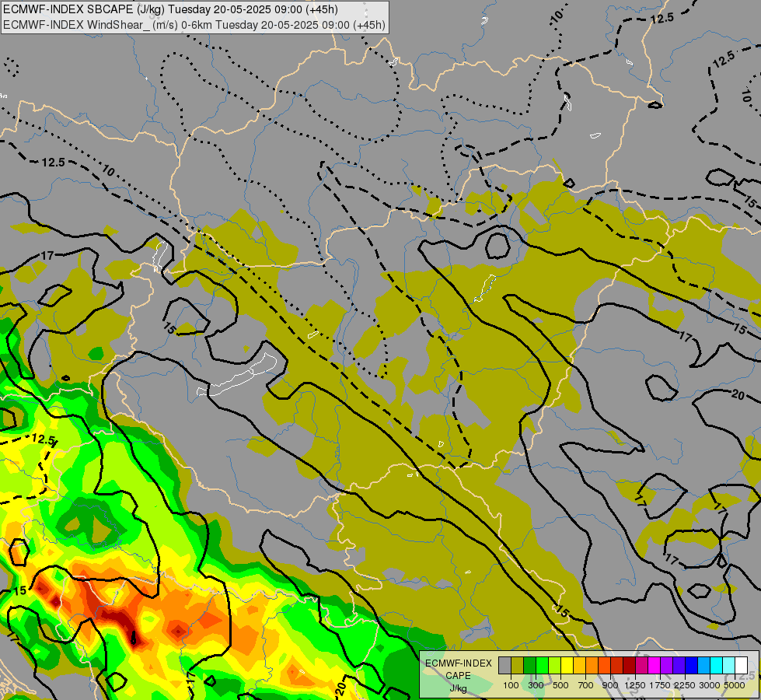Click the ECMWF-INDEX legend heading

pyautogui.click(x=459, y=663)
